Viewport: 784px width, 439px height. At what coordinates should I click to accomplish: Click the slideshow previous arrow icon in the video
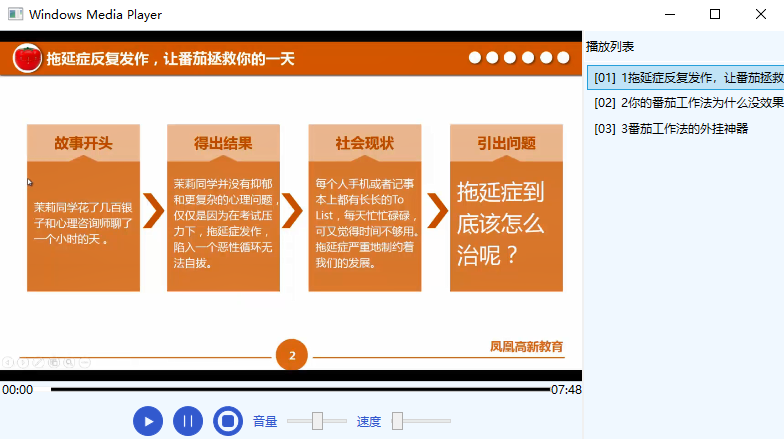8,362
